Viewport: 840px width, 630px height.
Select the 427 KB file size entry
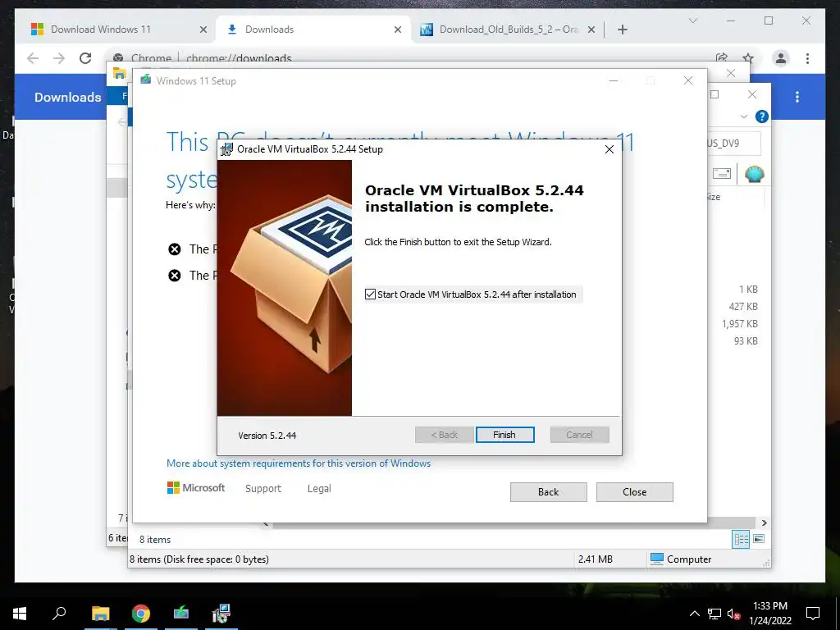point(743,307)
